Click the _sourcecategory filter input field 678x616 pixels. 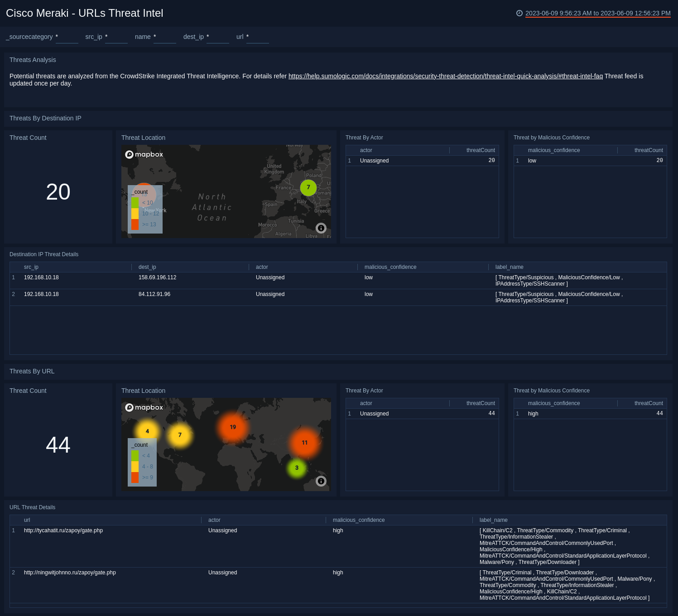[x=67, y=38]
